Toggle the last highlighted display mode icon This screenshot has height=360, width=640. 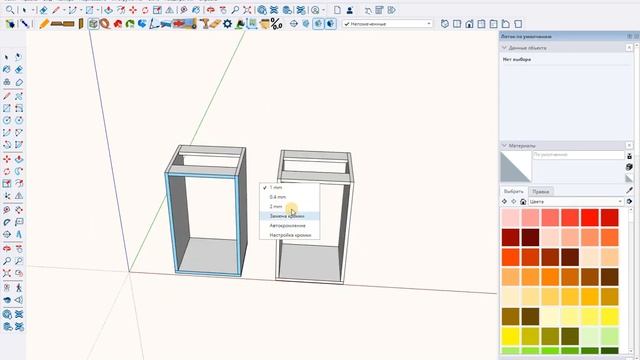(x=331, y=24)
